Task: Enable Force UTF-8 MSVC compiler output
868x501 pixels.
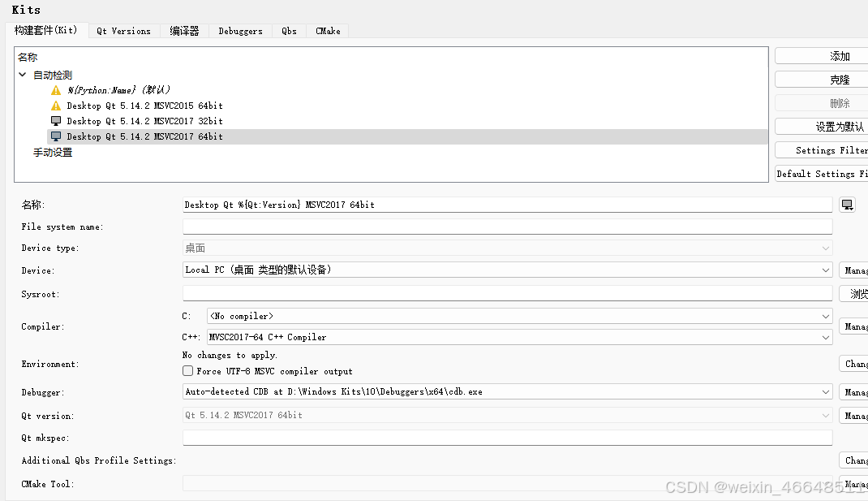Action: click(188, 371)
